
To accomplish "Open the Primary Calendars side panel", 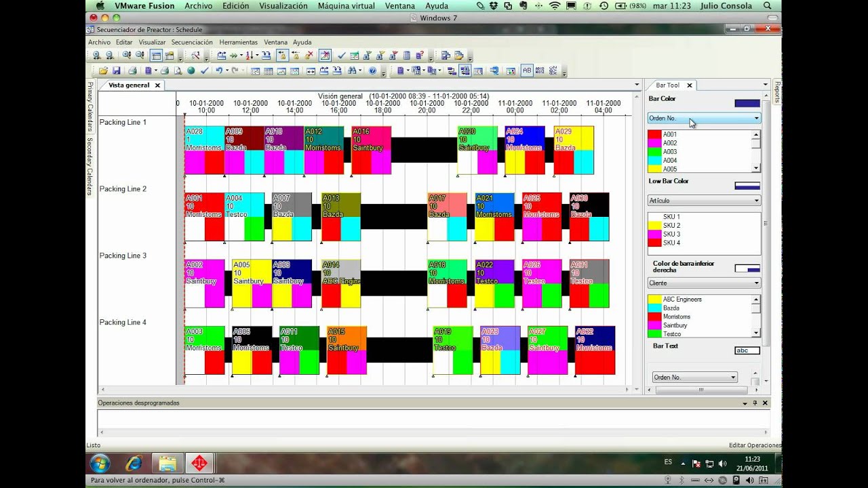I will pos(90,106).
